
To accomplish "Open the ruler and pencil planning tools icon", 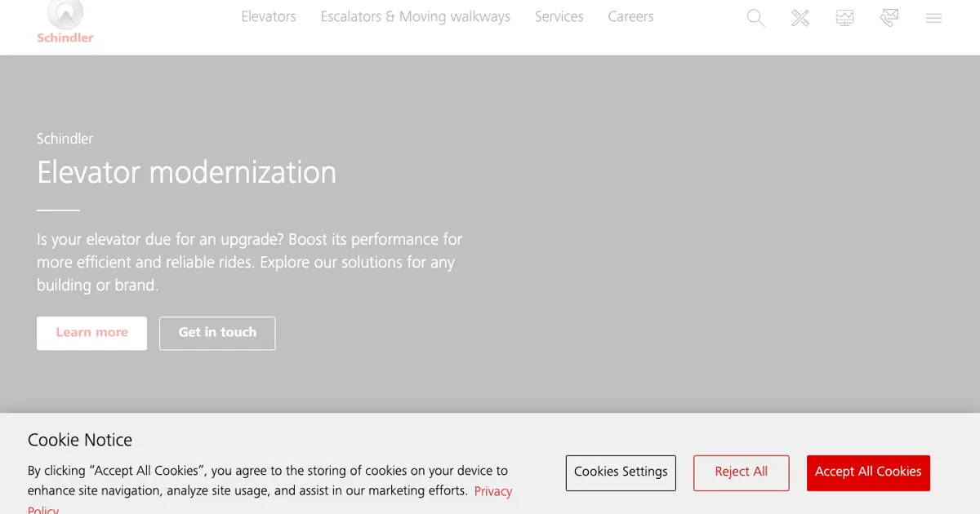I will [800, 17].
